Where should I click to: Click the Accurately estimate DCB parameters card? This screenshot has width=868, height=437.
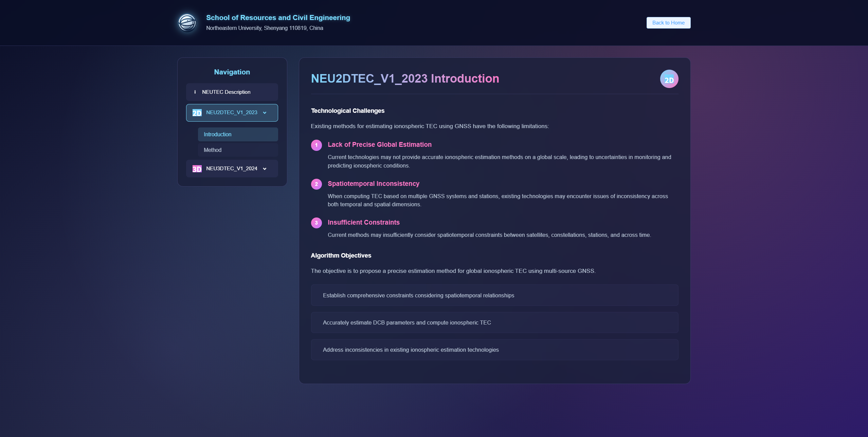pos(494,322)
